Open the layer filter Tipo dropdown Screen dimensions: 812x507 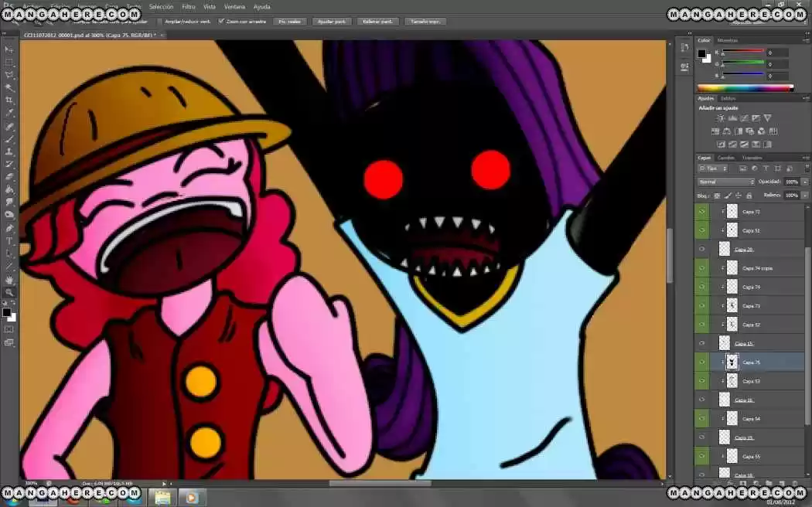point(712,168)
